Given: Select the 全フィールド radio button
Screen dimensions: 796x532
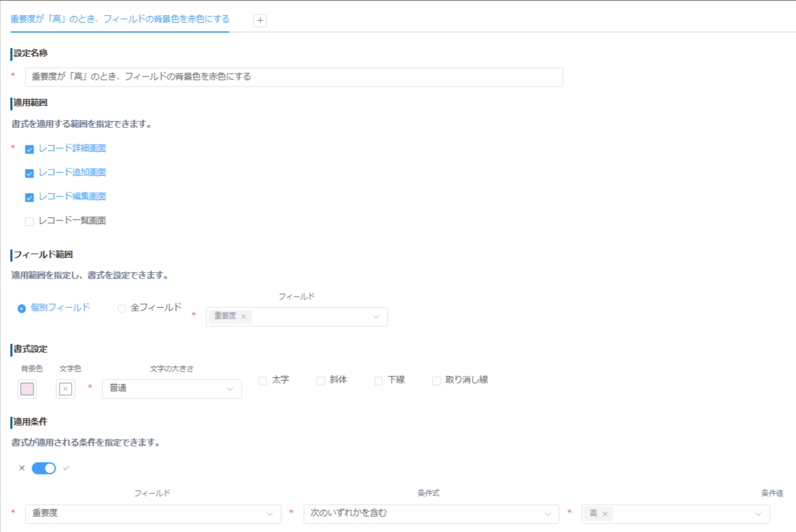Looking at the screenshot, I should point(122,308).
